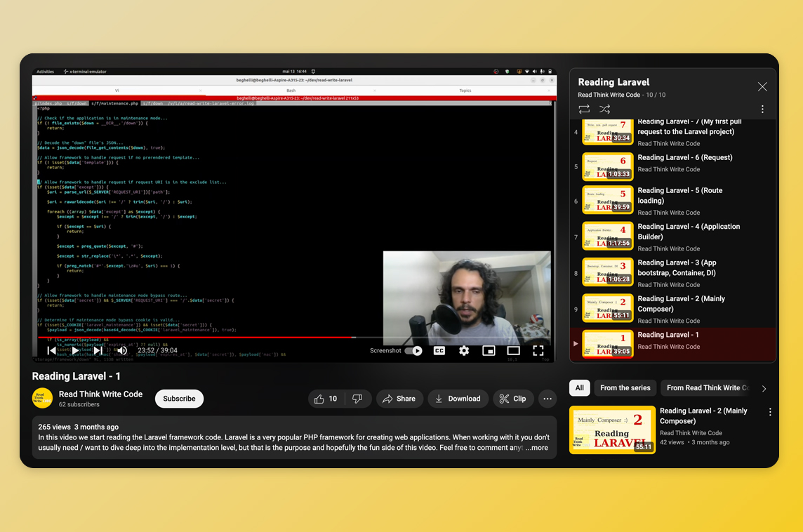Open playlist options three-dot menu
Image resolution: width=803 pixels, height=532 pixels.
(762, 109)
